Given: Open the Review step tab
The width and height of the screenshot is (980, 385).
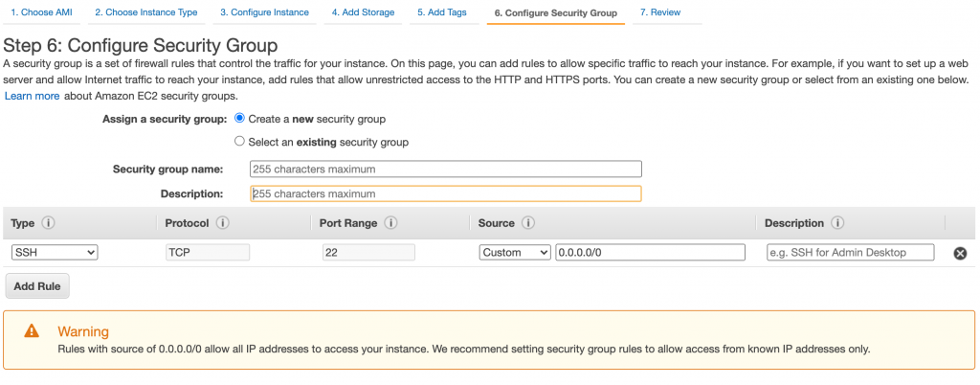Looking at the screenshot, I should pos(659,12).
